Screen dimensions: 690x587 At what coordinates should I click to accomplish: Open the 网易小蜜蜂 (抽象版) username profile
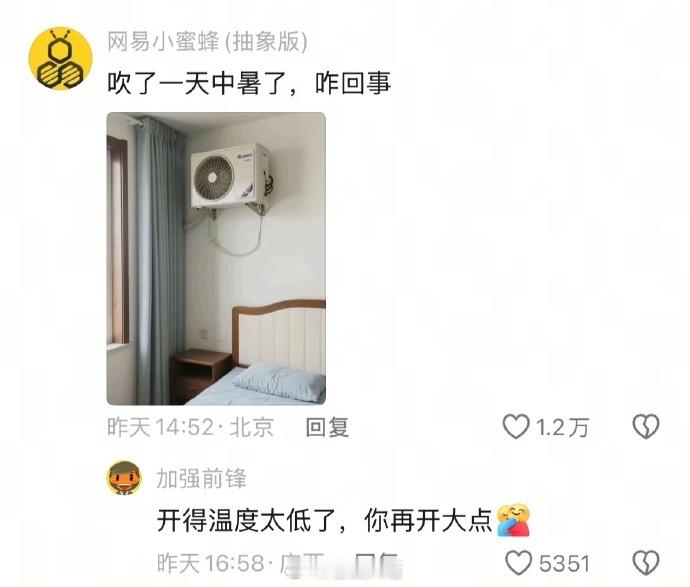(207, 42)
